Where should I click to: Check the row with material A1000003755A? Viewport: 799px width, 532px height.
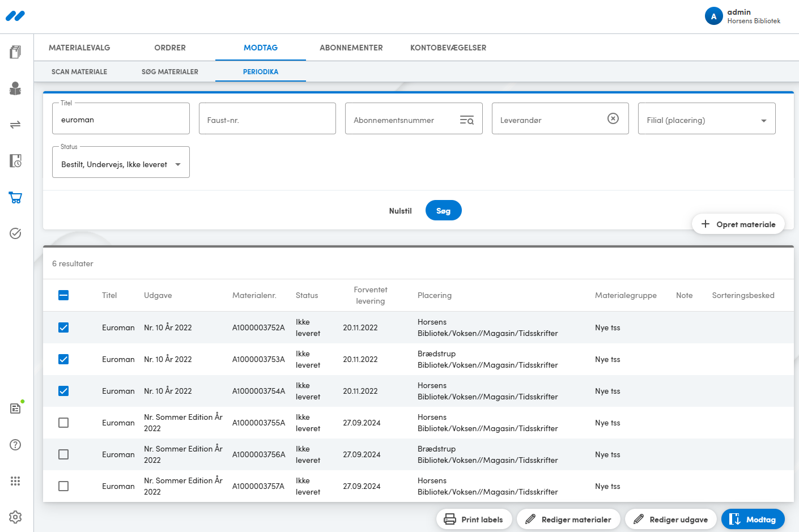63,423
